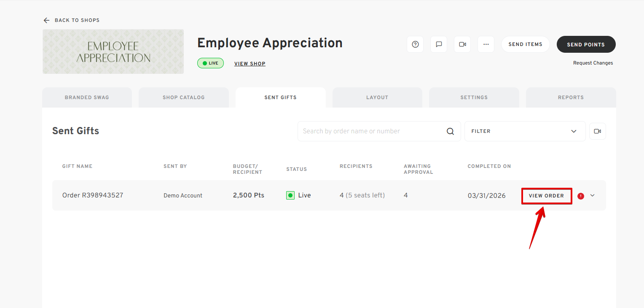
Task: Click the red alert icon on order row
Action: pyautogui.click(x=581, y=196)
